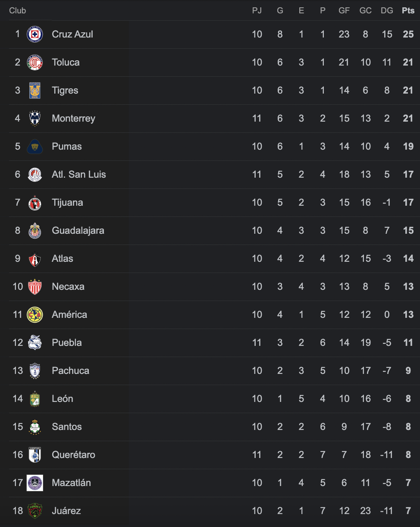
Task: Click the DG column header
Action: pyautogui.click(x=387, y=11)
